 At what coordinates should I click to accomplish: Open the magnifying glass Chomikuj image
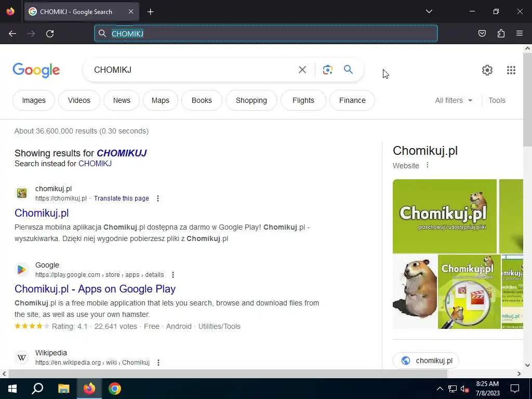[x=469, y=292]
